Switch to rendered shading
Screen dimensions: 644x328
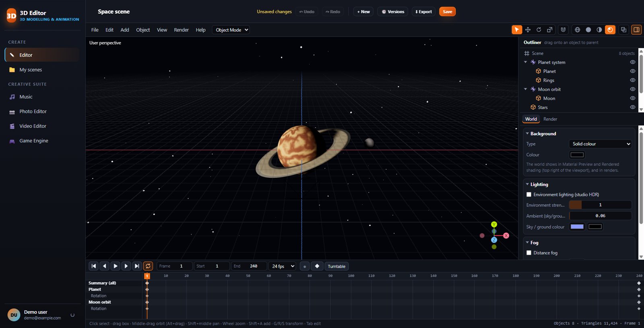[610, 30]
